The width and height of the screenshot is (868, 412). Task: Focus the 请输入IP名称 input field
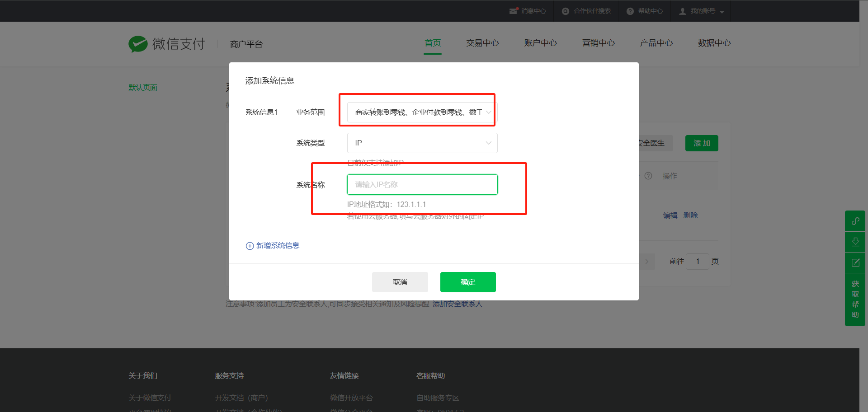[x=422, y=184]
